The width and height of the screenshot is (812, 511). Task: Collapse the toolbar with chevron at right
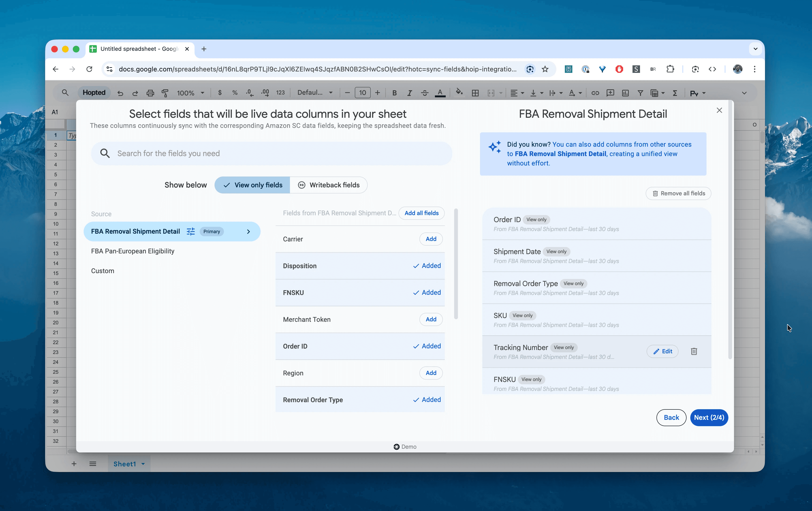[744, 93]
